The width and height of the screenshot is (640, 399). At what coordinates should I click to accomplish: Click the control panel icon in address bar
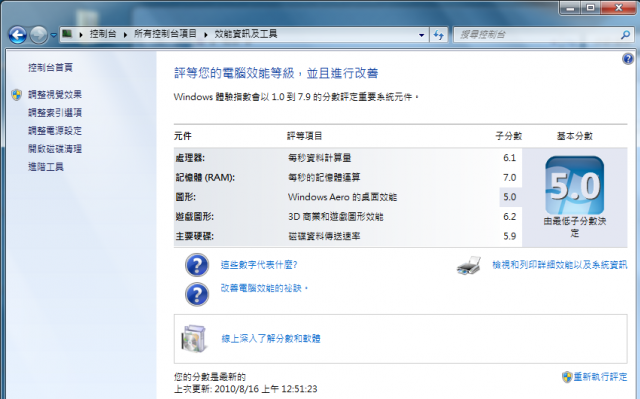point(67,34)
